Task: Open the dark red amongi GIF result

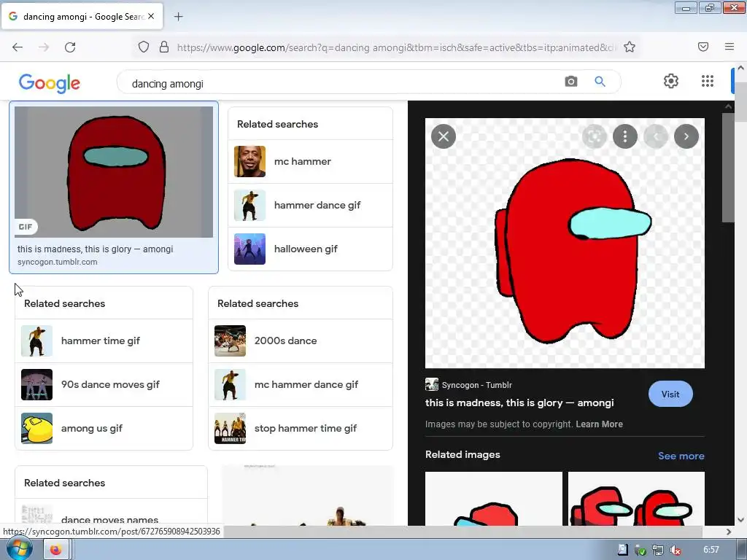Action: 114,172
